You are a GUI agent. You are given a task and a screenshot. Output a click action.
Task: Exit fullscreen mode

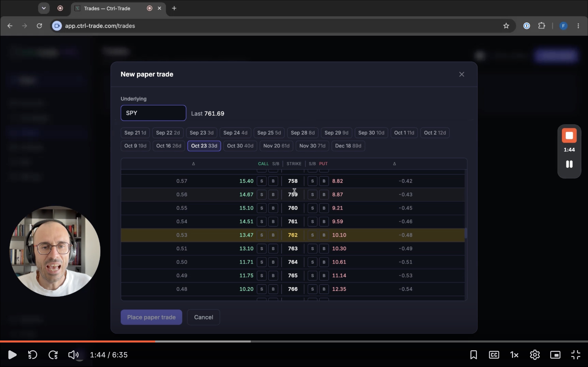coord(576,355)
